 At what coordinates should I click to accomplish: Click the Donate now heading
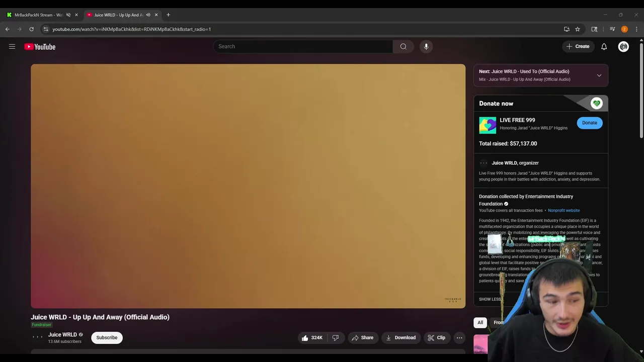click(x=496, y=104)
